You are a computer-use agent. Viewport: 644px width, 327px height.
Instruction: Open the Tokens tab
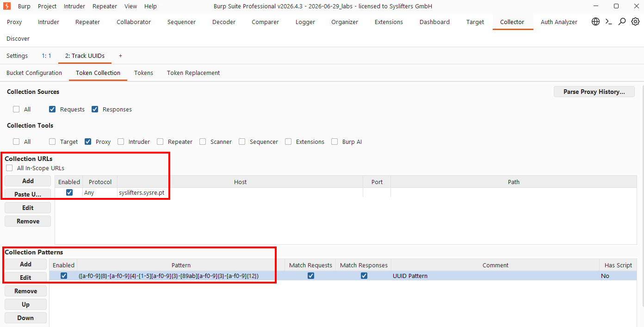pos(143,73)
